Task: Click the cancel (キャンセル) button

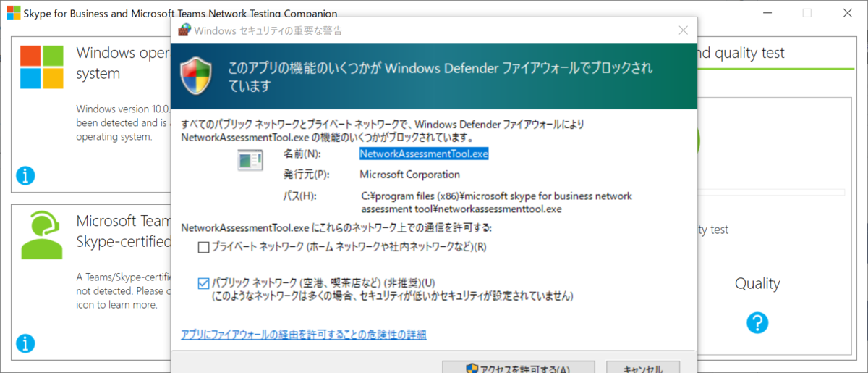Action: (642, 367)
